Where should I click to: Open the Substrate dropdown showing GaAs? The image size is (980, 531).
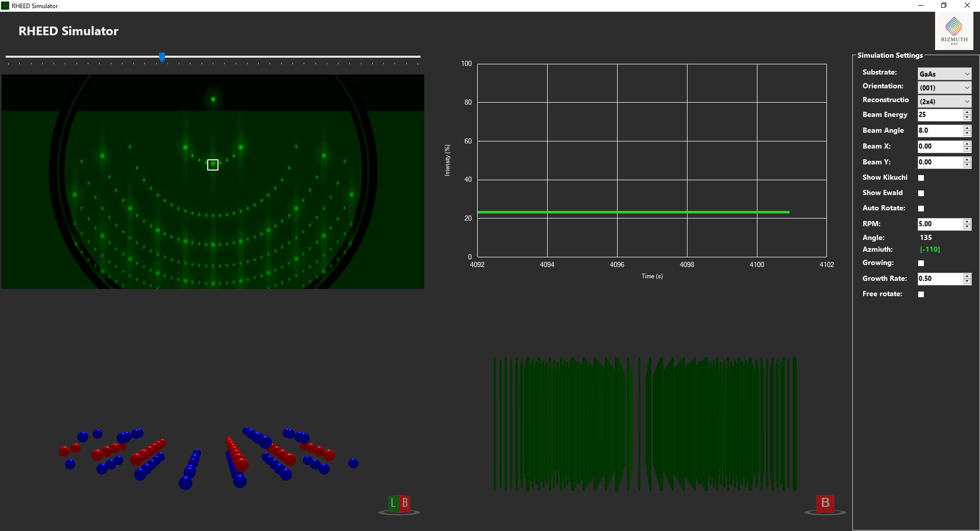pos(944,74)
